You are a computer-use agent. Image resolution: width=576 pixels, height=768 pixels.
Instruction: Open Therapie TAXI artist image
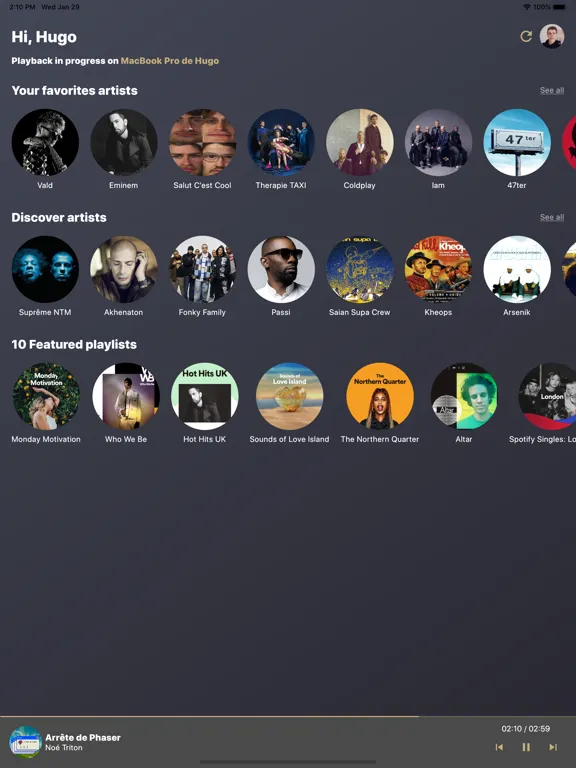click(281, 142)
